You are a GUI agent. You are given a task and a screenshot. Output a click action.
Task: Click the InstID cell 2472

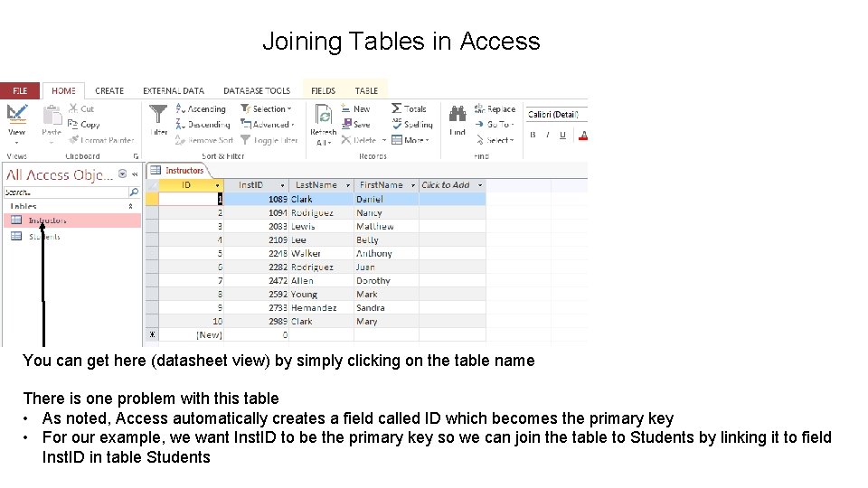click(x=256, y=280)
